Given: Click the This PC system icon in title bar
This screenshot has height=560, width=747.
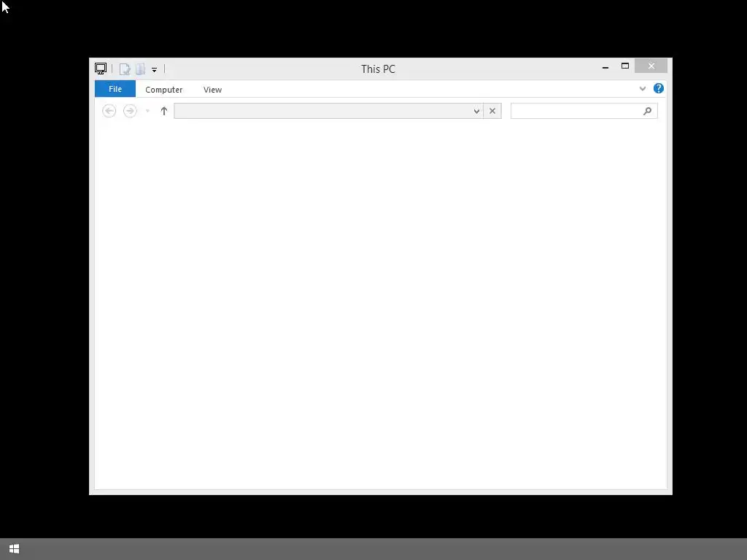Looking at the screenshot, I should pyautogui.click(x=101, y=69).
